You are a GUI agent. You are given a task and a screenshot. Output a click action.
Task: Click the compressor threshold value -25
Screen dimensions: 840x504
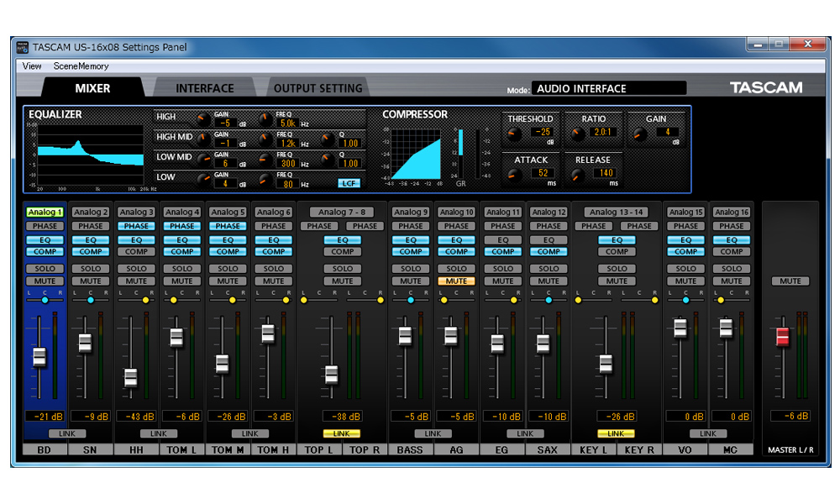coord(542,132)
